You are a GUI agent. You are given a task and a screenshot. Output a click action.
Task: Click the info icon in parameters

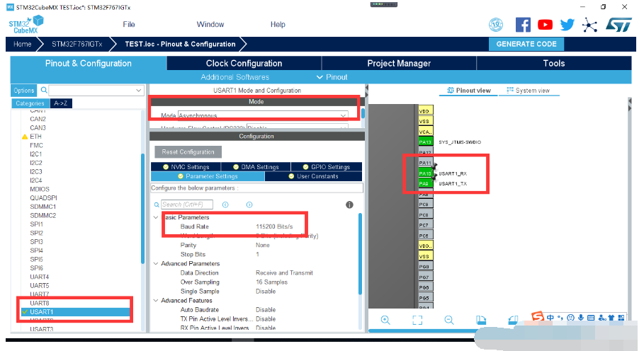[x=349, y=205]
